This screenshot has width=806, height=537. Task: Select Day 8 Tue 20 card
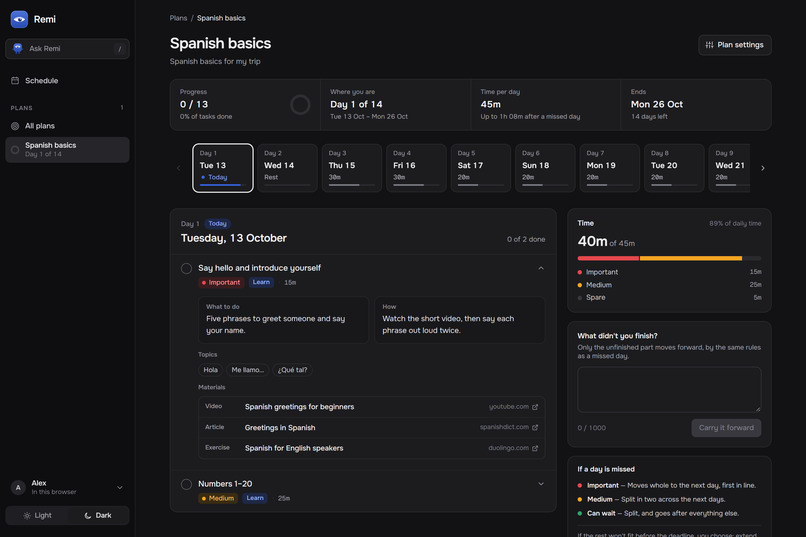pos(674,168)
